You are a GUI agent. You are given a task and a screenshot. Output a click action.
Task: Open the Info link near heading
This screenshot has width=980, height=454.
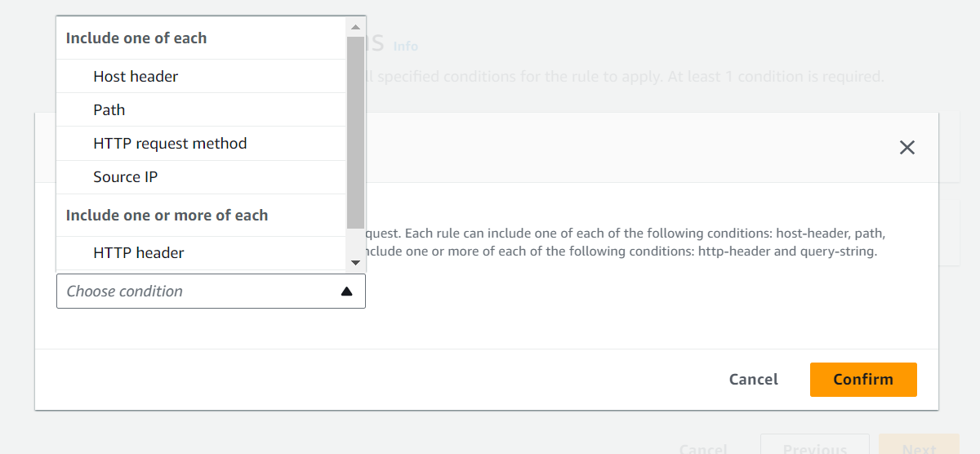pos(406,47)
